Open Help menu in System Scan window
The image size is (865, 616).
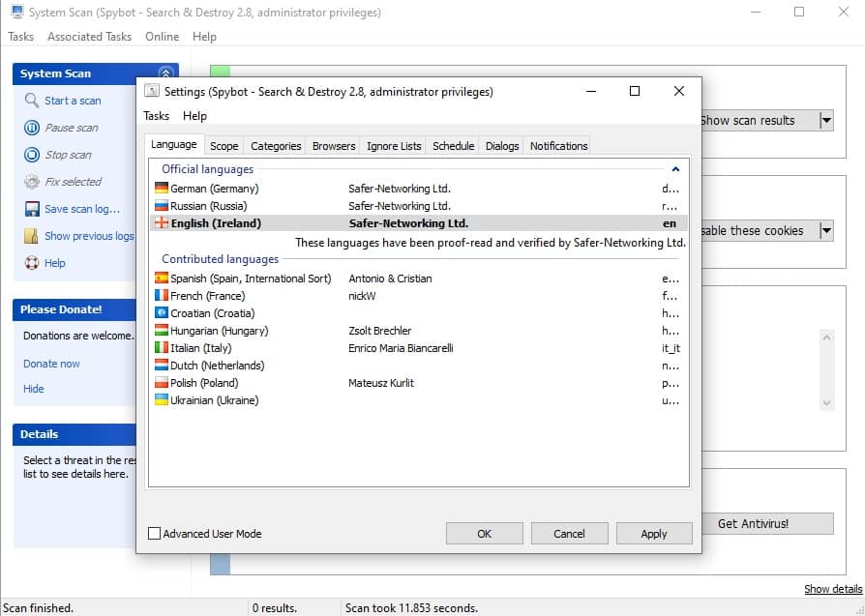tap(205, 37)
